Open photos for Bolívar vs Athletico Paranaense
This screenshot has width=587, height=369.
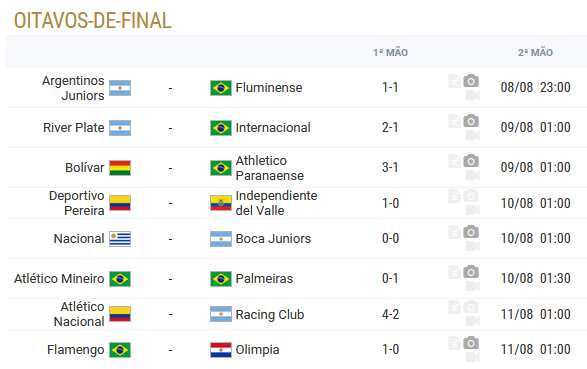471,161
